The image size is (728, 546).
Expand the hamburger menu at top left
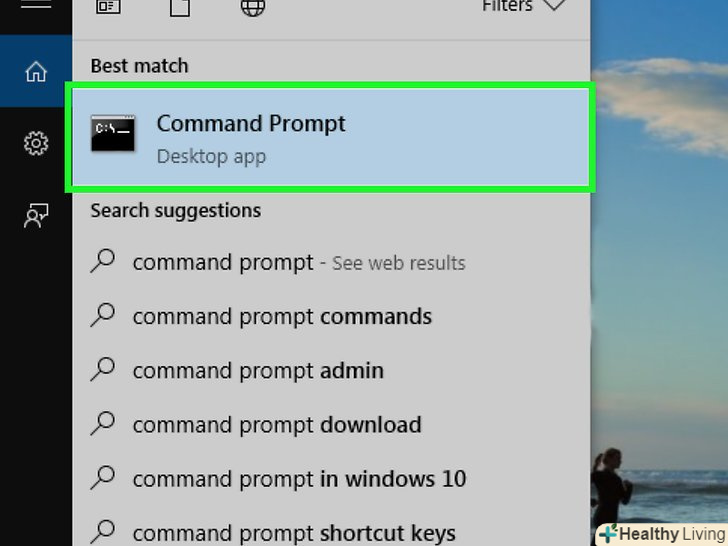(x=36, y=5)
